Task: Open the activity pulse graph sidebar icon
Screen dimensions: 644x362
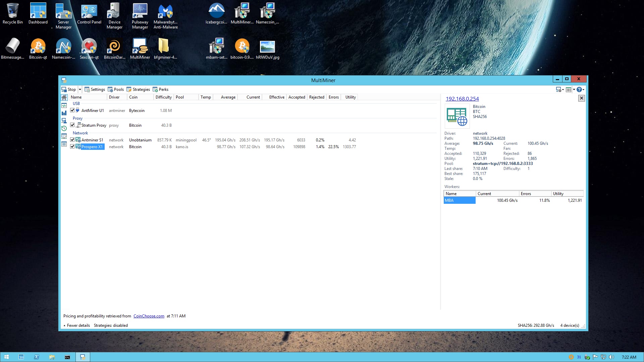Action: [64, 106]
